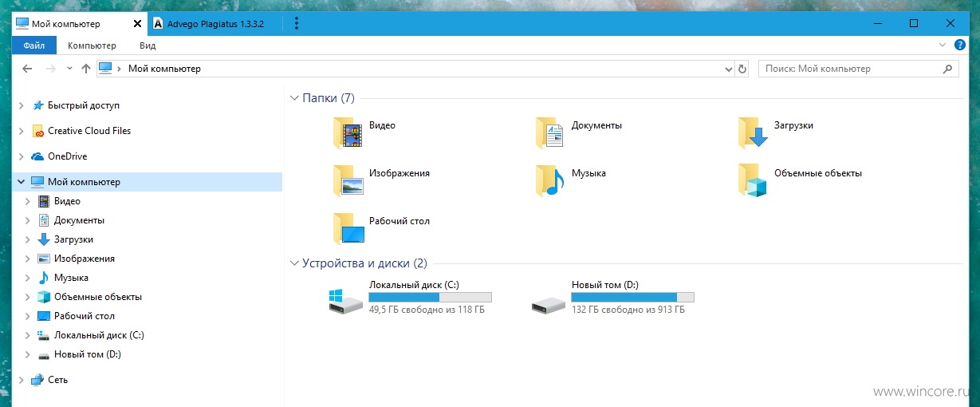Open the Рабочий стол folder icon in Папки
This screenshot has width=980, height=407.
coord(348,228)
